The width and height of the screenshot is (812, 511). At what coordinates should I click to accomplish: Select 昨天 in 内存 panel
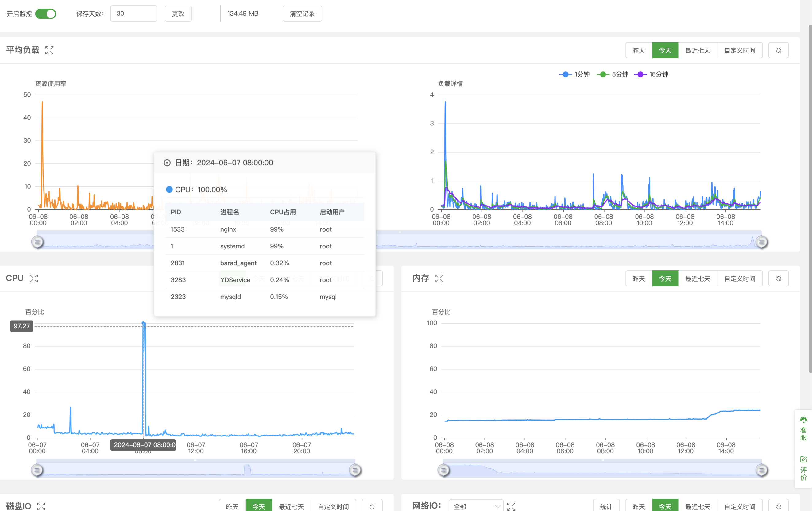pyautogui.click(x=639, y=279)
